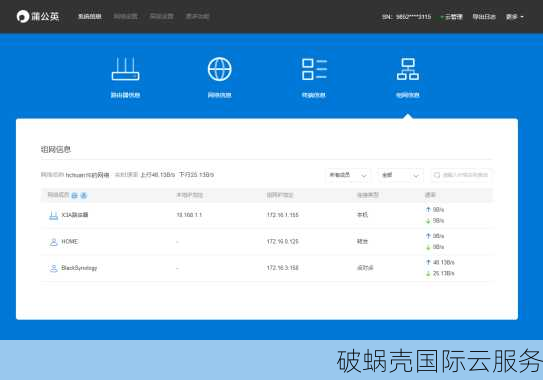The image size is (543, 380).
Task: Click second blue icon in member column header
Action: (83, 195)
